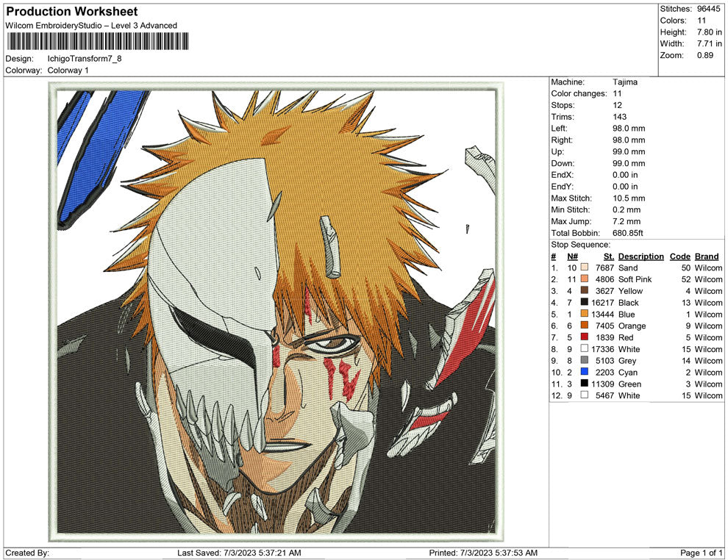Click the barcode under the software name
728x560 pixels.
tap(96, 41)
